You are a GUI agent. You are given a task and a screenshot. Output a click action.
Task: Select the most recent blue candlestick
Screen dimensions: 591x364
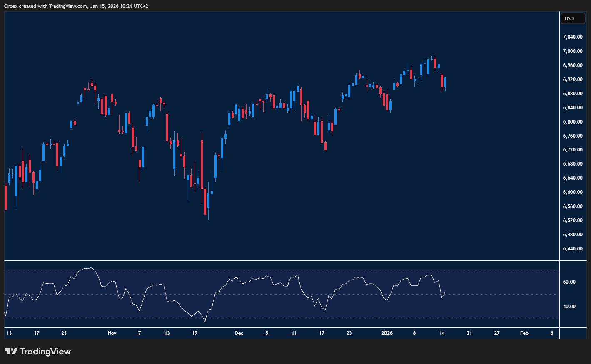(x=445, y=82)
